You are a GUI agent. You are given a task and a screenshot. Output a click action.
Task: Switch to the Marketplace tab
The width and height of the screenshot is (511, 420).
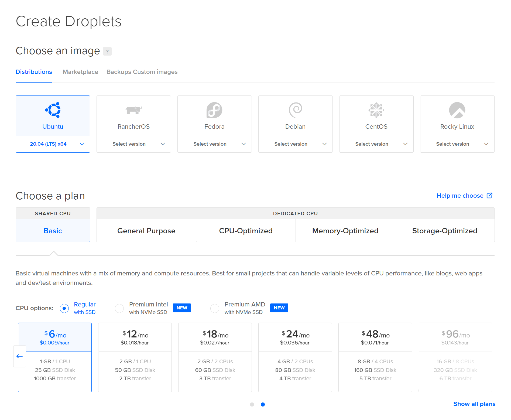[x=80, y=72]
